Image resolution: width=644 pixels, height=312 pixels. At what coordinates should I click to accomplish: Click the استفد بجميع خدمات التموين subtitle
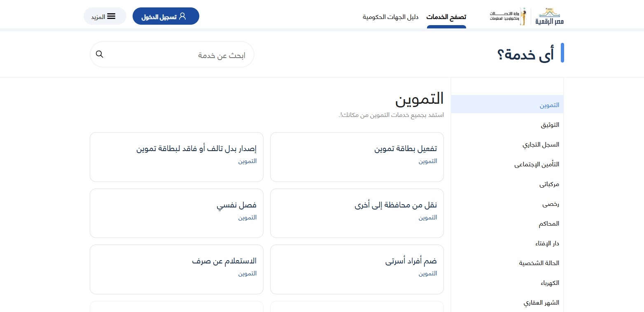(391, 115)
